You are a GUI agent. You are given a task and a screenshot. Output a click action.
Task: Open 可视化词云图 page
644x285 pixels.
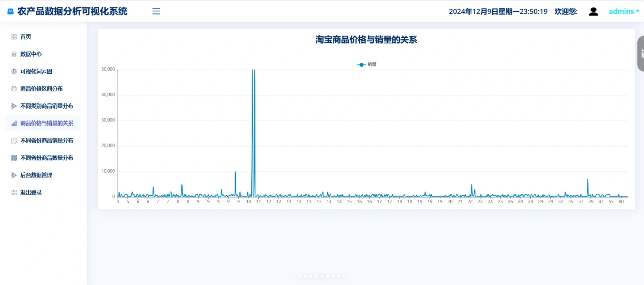(43, 71)
